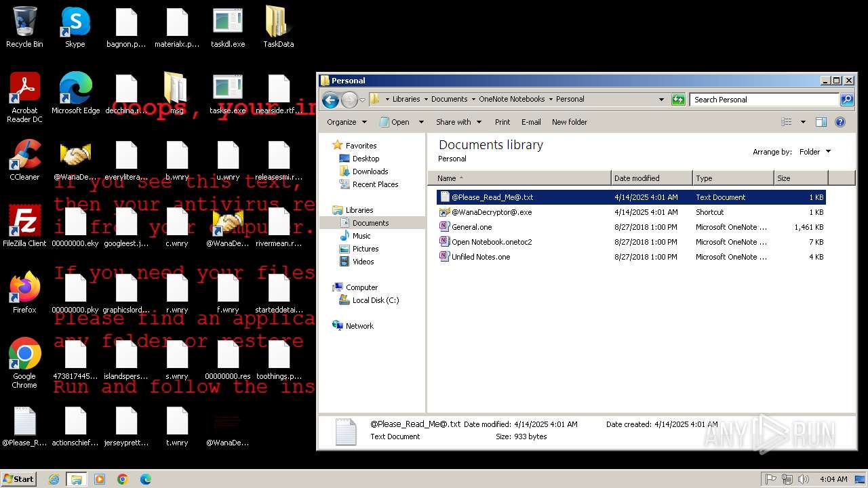Select Desktop under Favorites
Screen dimensions: 868x488
[x=366, y=159]
